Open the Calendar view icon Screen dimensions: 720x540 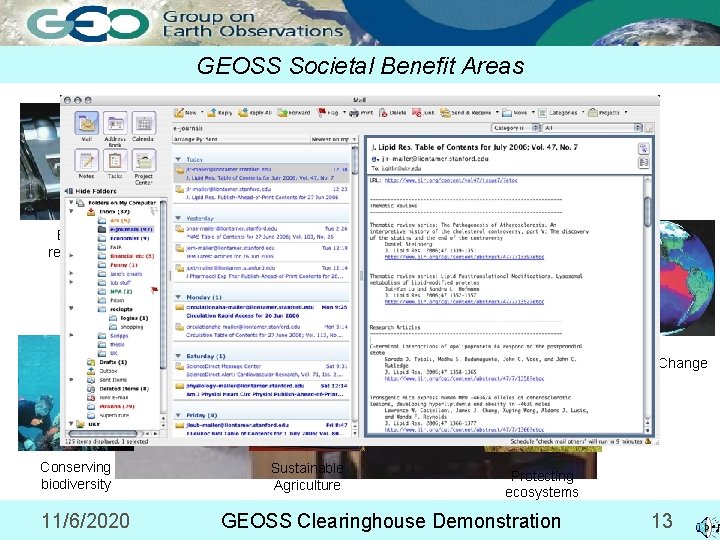point(144,123)
